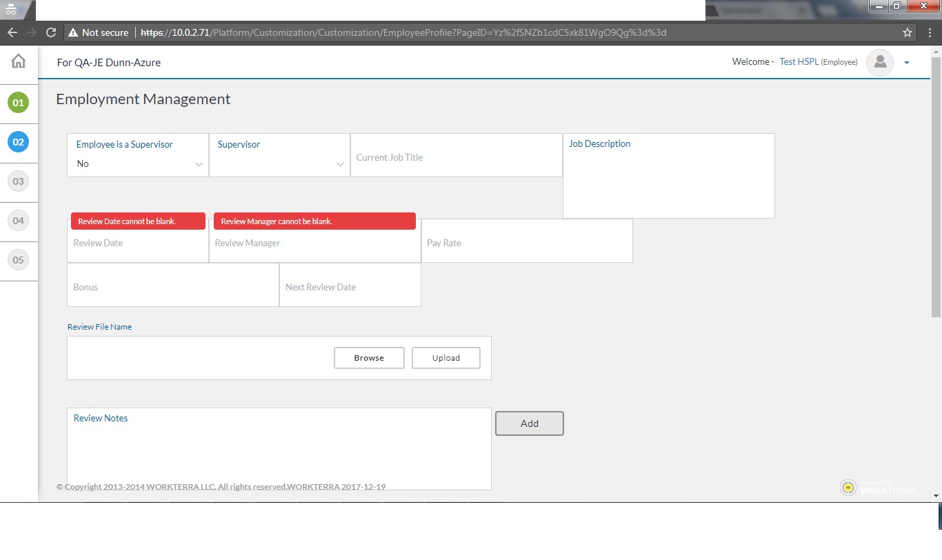942x560 pixels.
Task: Click the 'Employment Management' heading
Action: (x=143, y=99)
